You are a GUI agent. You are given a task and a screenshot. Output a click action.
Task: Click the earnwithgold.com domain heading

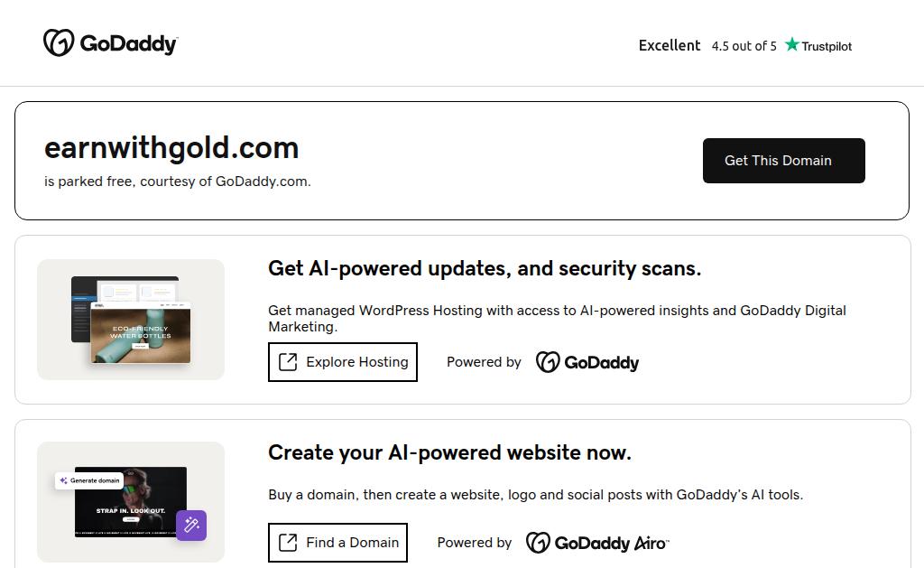pyautogui.click(x=171, y=148)
